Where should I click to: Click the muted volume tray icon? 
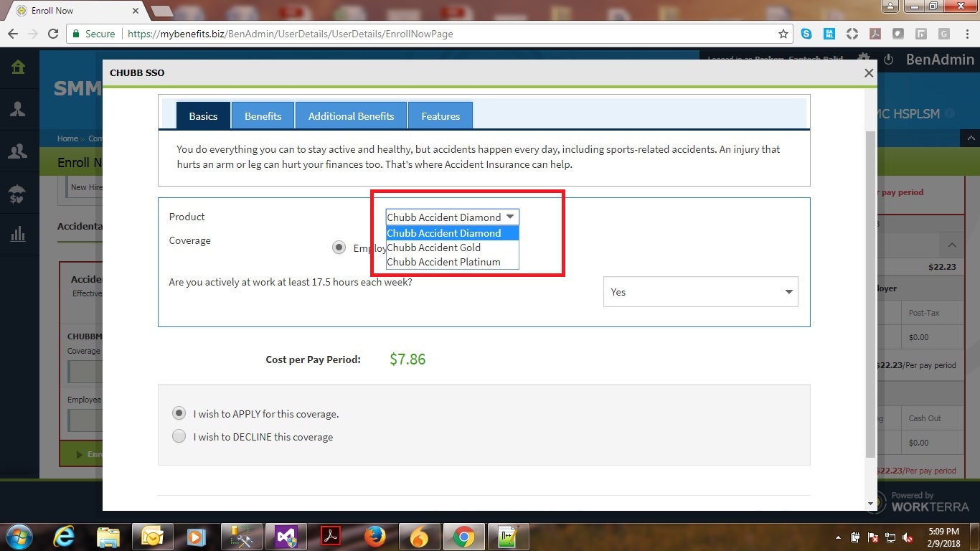click(907, 537)
